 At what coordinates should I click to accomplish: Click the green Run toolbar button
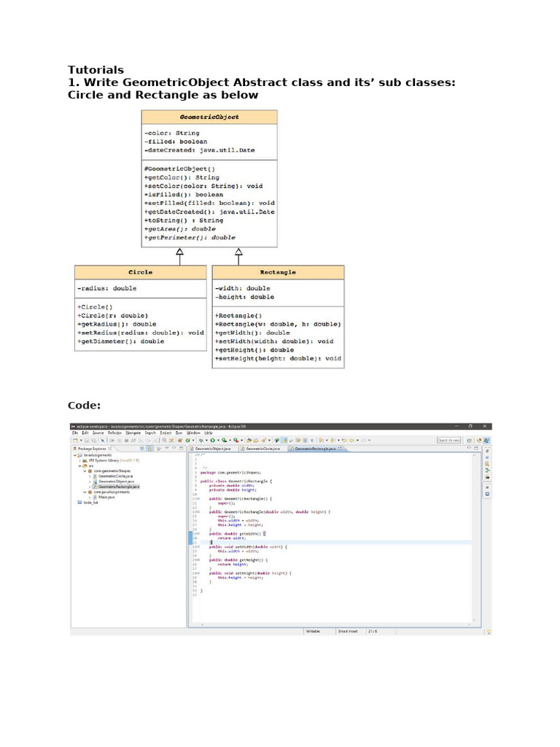point(213,440)
